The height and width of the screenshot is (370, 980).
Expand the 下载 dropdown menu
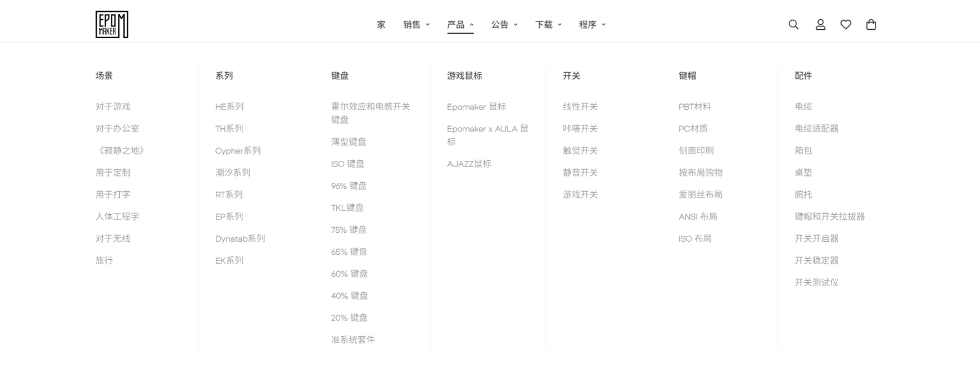pyautogui.click(x=548, y=25)
